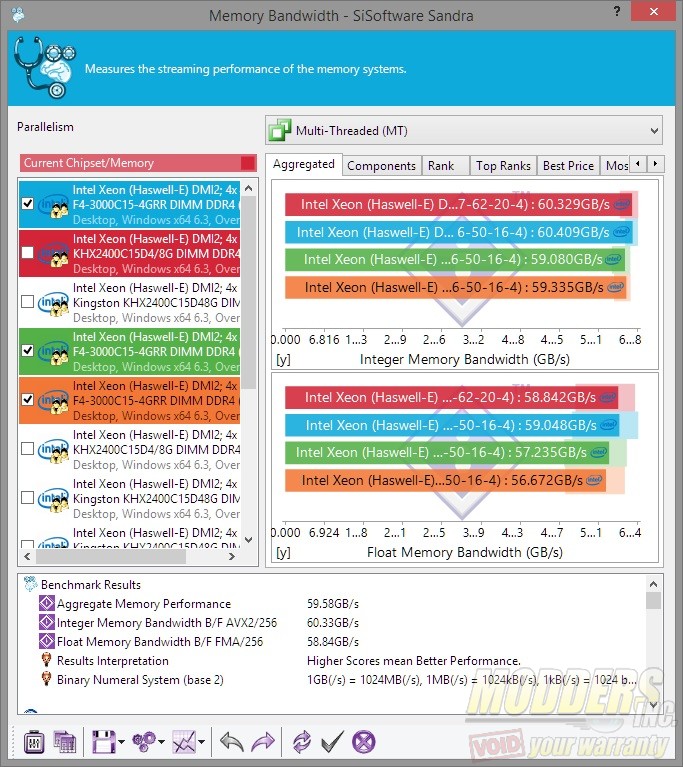The height and width of the screenshot is (767, 683).
Task: Click the diamond icon beside Aggregate Memory Performance
Action: coord(47,603)
